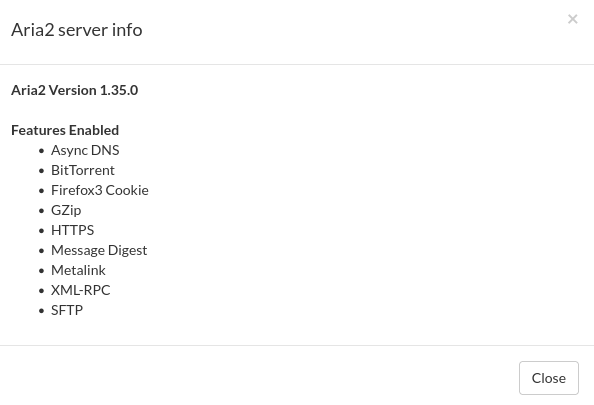Click the Aria2 Version 1.35.0 text
The height and width of the screenshot is (405, 594).
tap(75, 90)
